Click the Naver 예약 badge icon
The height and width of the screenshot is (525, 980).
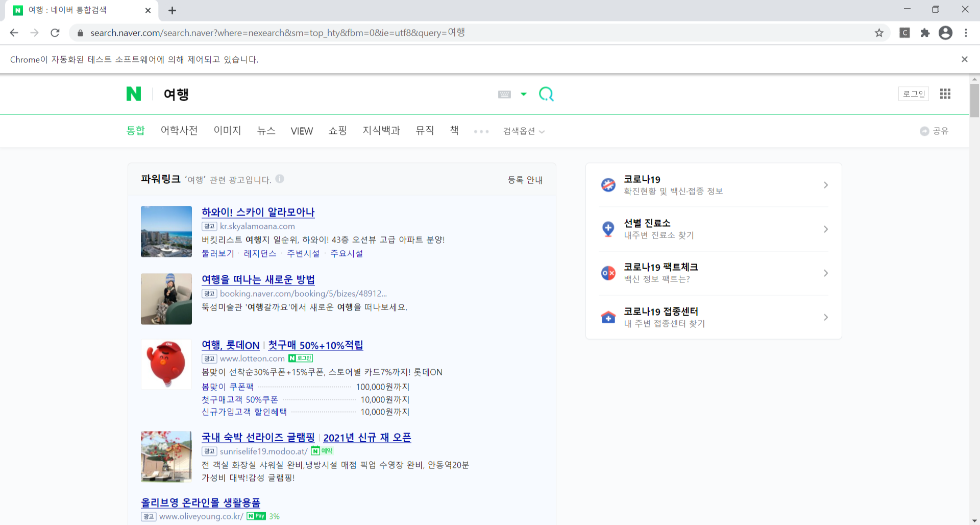click(x=322, y=451)
